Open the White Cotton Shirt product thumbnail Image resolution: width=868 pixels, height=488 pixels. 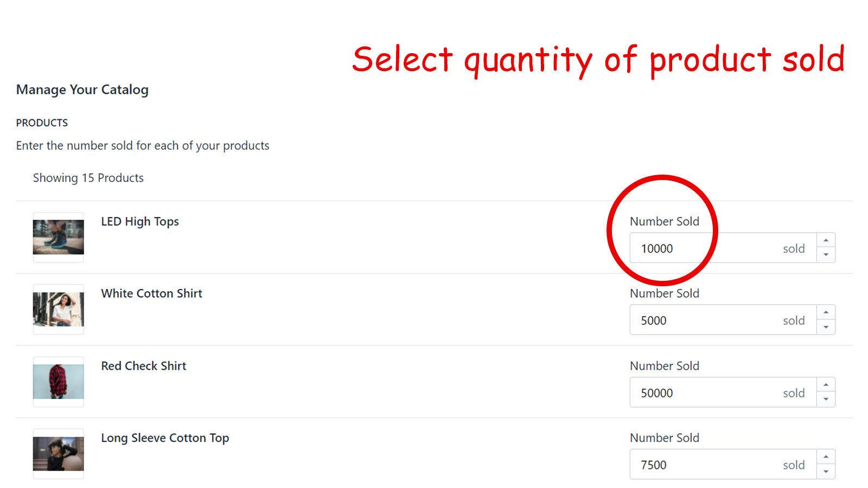58,309
